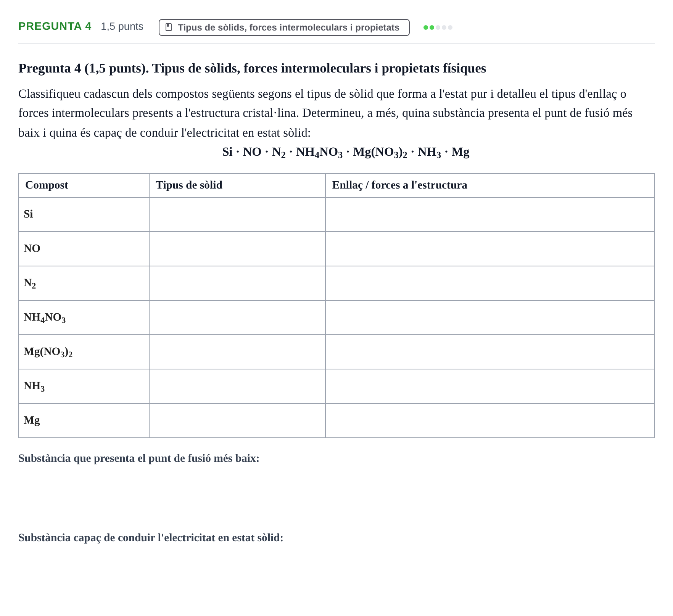Click the "Tipus de sòlid" cell for NH₃

(x=237, y=386)
